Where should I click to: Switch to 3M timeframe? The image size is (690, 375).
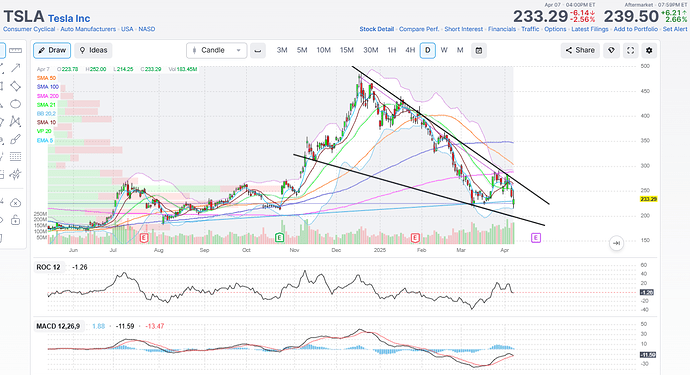pyautogui.click(x=282, y=50)
